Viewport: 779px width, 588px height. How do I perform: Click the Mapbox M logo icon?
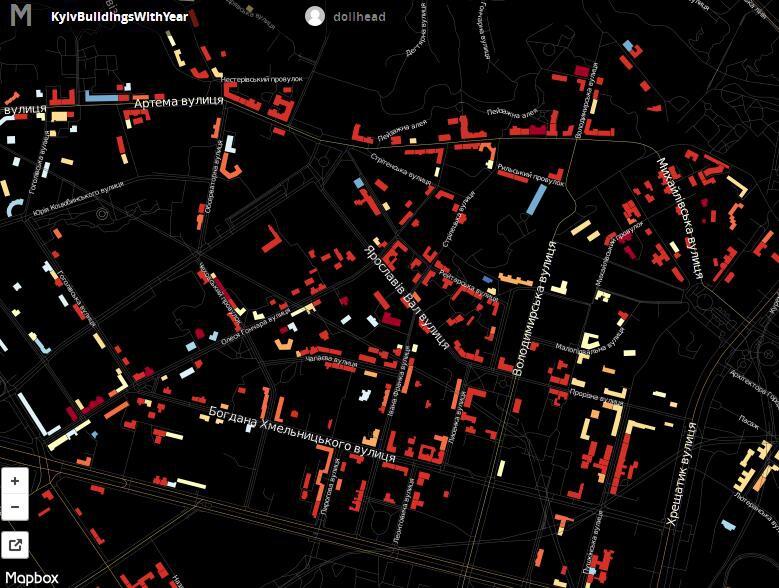(x=21, y=16)
